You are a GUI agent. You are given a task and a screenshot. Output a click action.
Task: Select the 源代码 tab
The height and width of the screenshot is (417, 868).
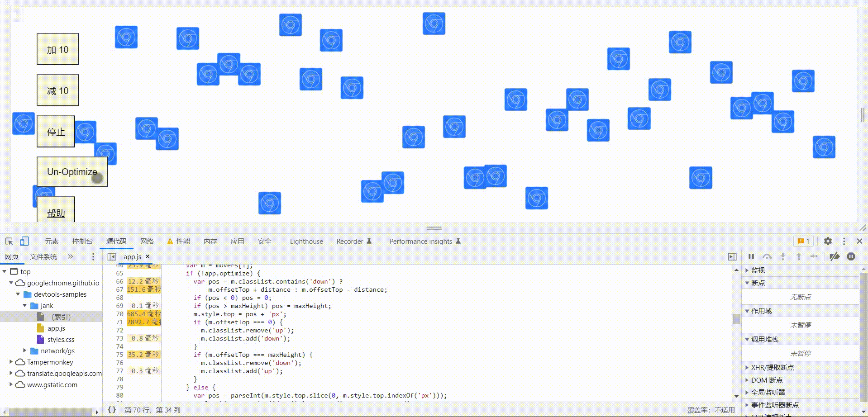pos(116,242)
